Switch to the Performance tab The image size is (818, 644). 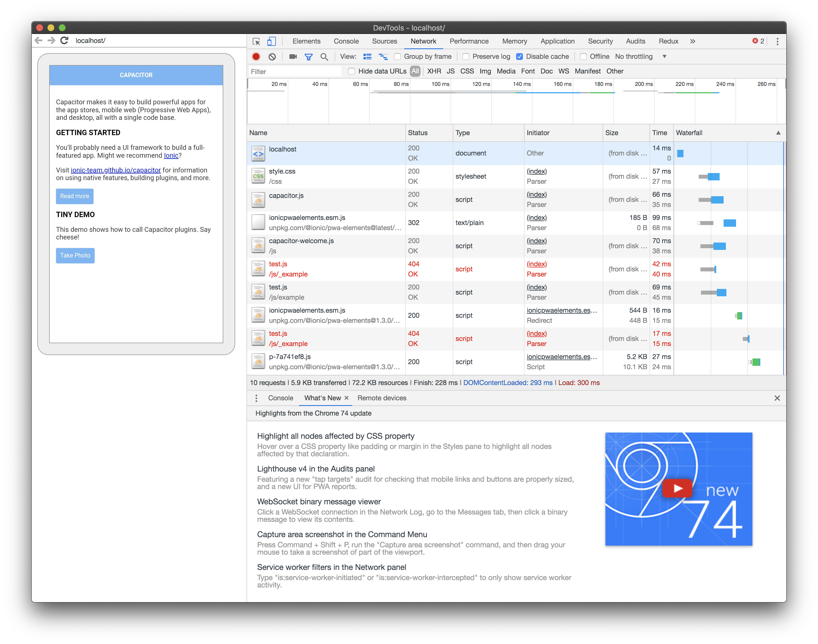point(469,42)
